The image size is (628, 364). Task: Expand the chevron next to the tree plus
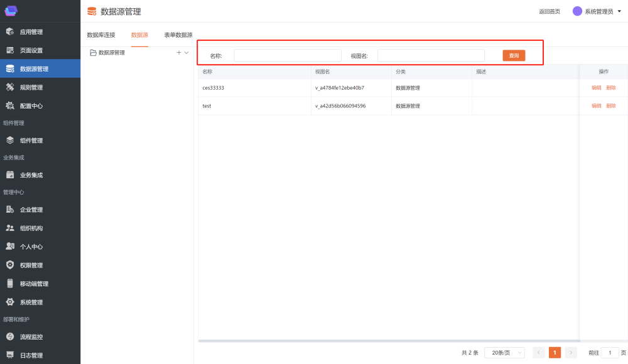[x=187, y=53]
